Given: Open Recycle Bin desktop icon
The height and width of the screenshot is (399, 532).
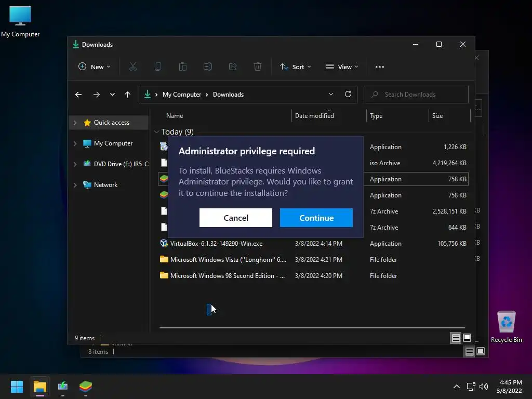Looking at the screenshot, I should (506, 327).
